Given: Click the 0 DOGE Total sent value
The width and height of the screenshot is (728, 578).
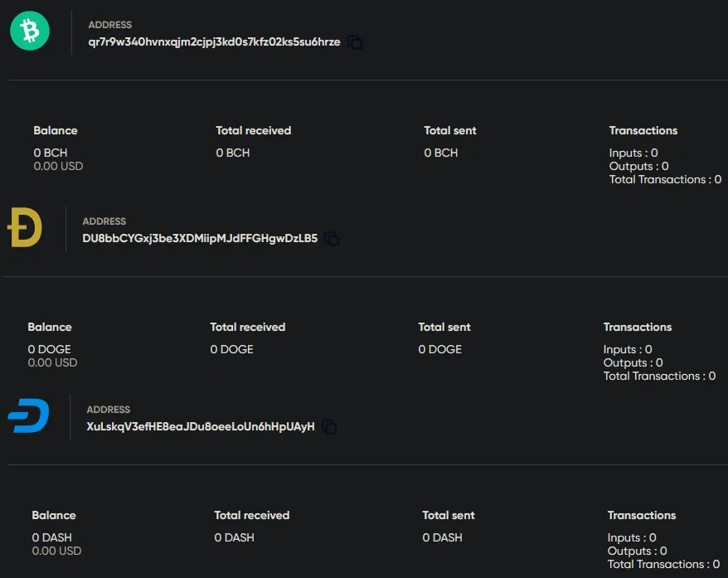Looking at the screenshot, I should click(x=439, y=349).
